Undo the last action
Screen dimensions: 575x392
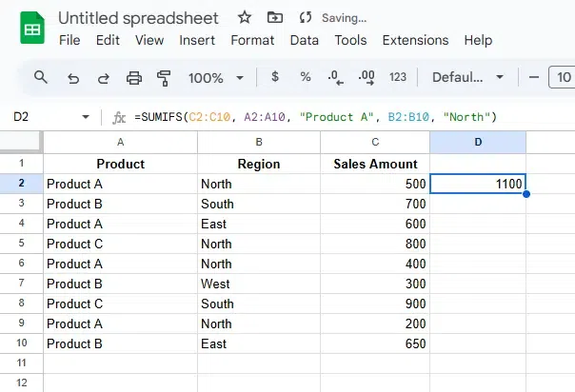[72, 77]
